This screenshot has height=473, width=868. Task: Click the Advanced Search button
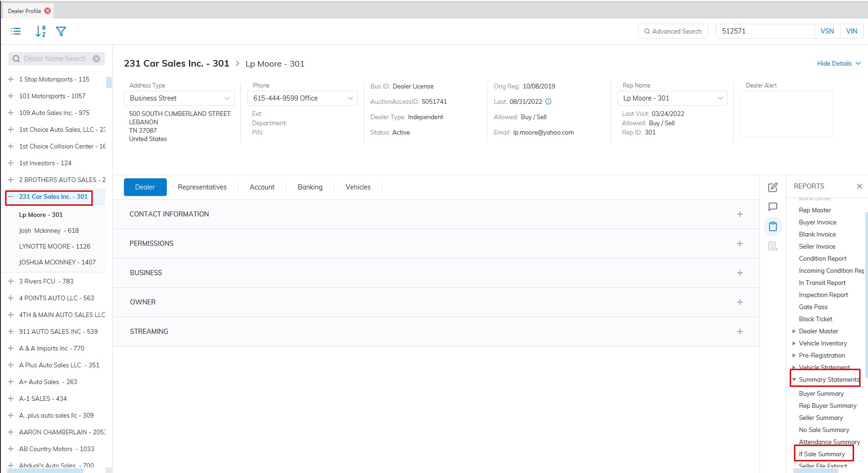[x=672, y=31]
